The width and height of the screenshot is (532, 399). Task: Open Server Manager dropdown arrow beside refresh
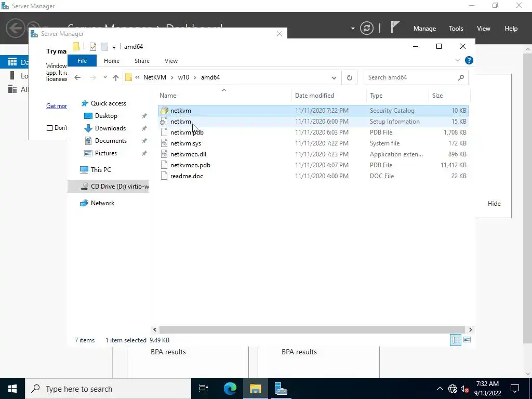click(353, 29)
